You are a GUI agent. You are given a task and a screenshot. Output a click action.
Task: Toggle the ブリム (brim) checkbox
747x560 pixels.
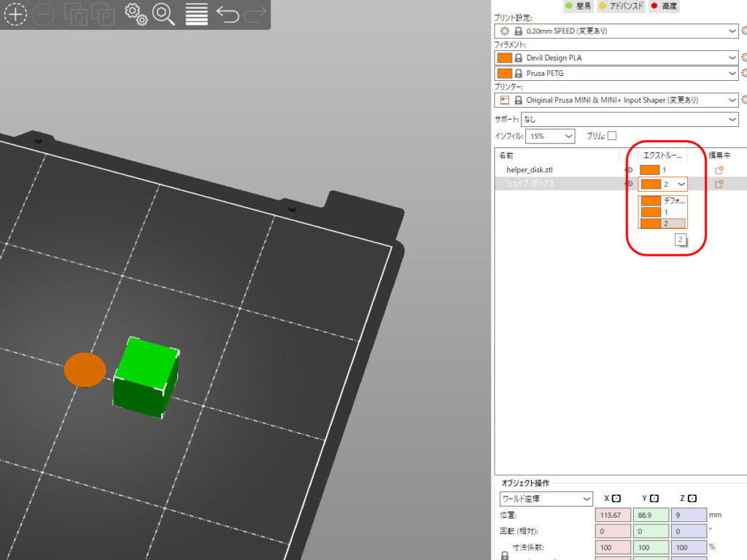[612, 136]
